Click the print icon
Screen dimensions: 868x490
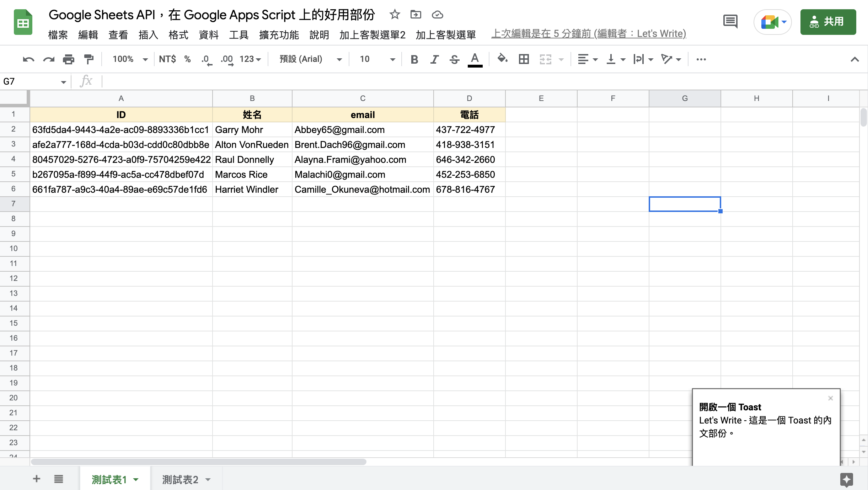69,58
